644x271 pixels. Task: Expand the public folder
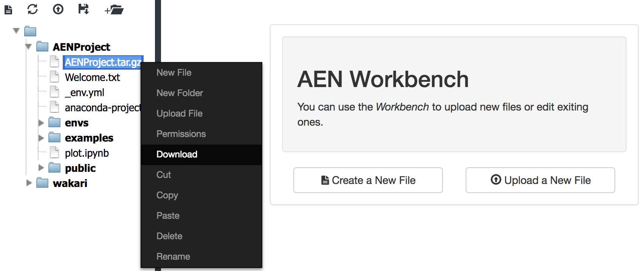coord(41,168)
